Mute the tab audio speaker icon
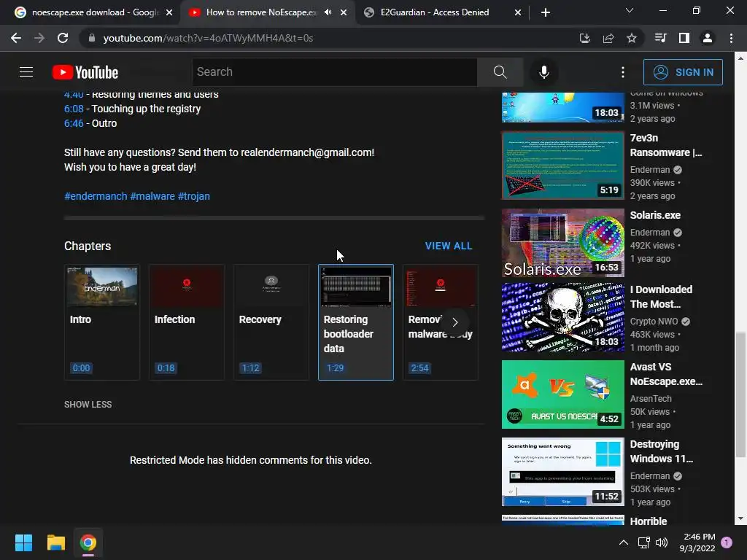Viewport: 747px width, 560px height. pos(328,12)
